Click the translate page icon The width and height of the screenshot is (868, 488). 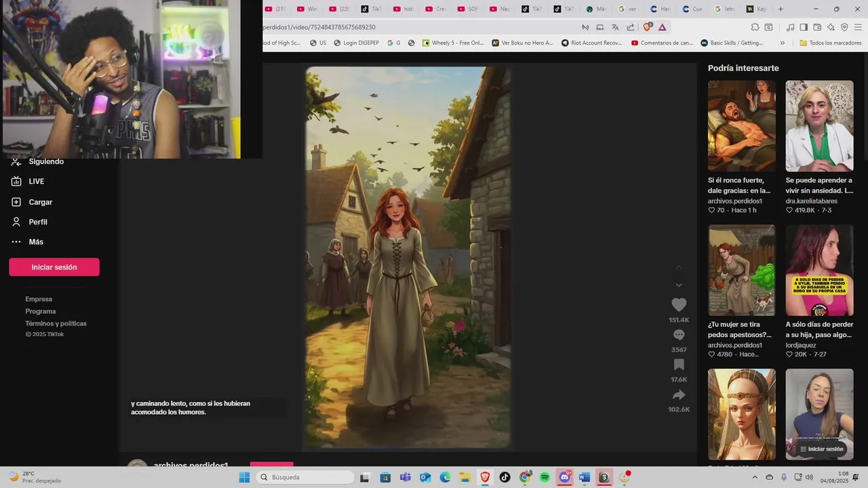[x=615, y=27]
